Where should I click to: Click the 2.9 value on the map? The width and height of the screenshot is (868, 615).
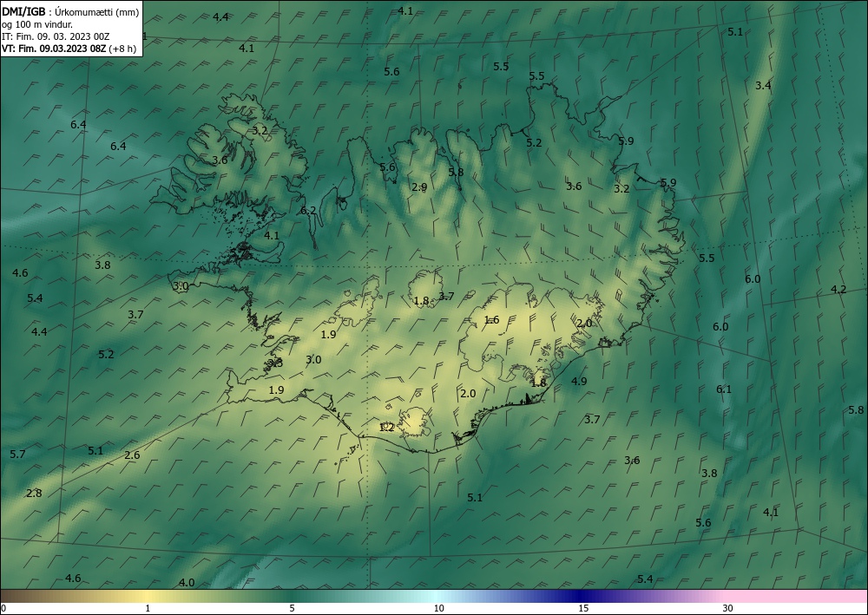pos(419,187)
